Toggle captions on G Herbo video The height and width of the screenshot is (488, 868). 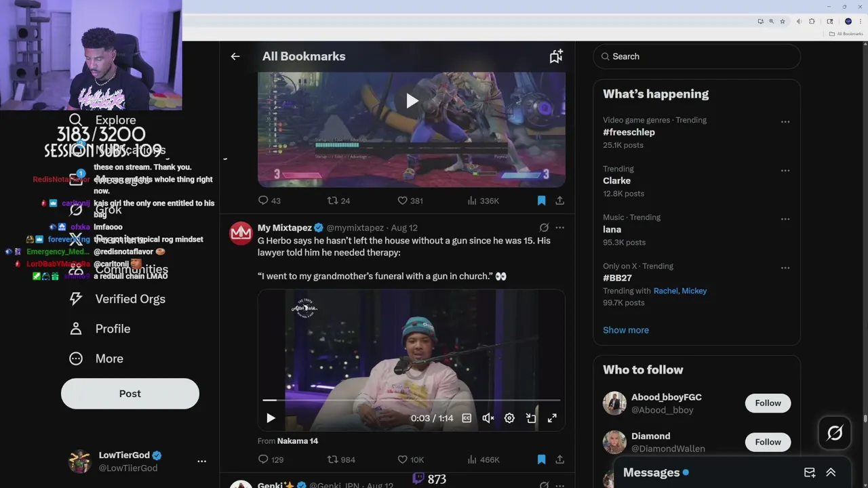467,418
